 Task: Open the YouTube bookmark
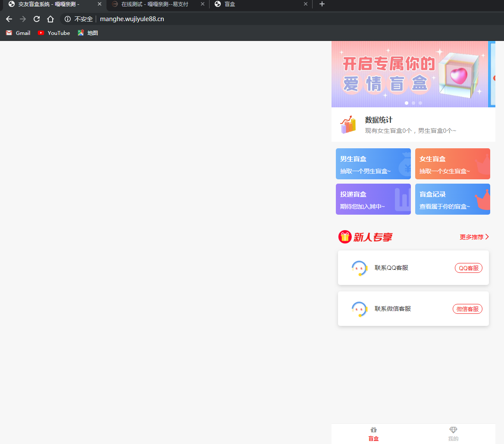(54, 33)
